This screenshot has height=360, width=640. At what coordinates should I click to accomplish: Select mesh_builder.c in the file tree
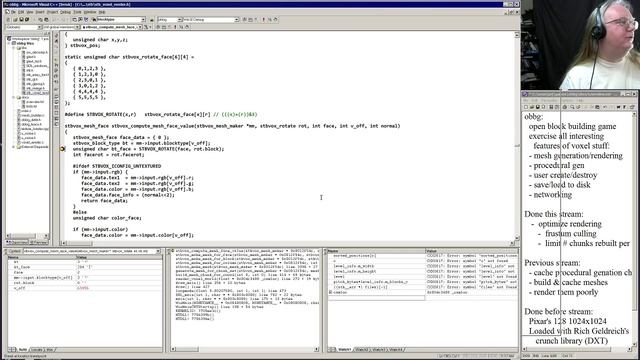click(32, 115)
